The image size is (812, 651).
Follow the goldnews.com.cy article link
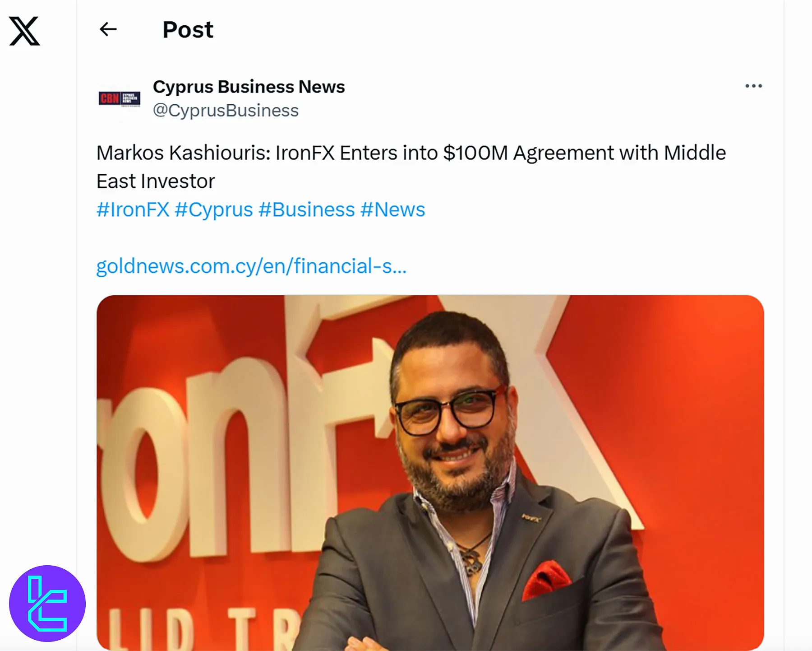pos(251,266)
